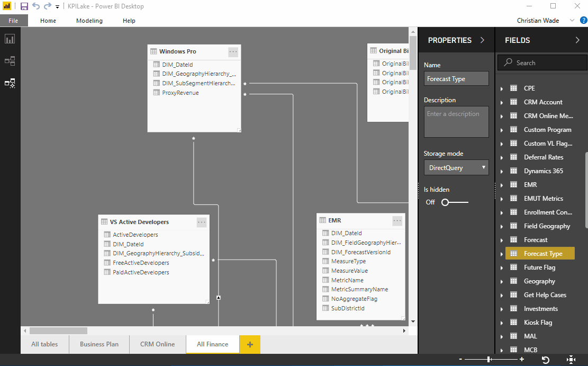Viewport: 588px width, 366px height.
Task: Adjust the zoom slider
Action: pos(489,359)
